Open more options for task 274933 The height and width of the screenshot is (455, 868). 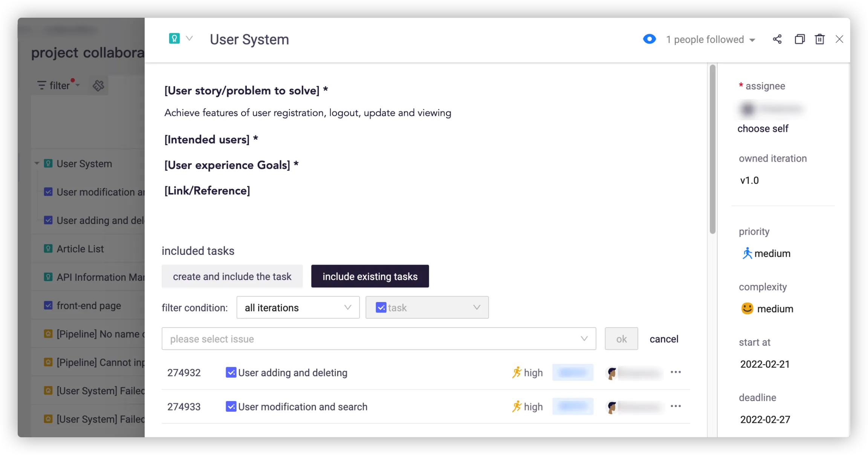coord(675,406)
